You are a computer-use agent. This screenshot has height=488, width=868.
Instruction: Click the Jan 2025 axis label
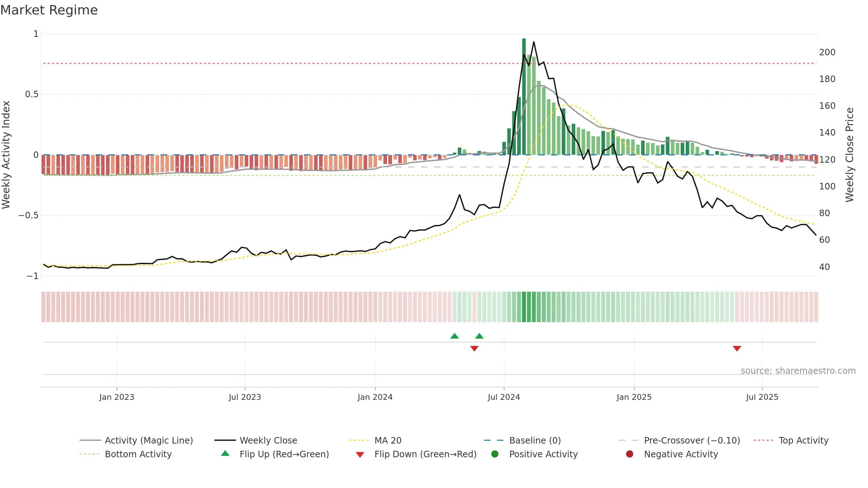coord(634,397)
